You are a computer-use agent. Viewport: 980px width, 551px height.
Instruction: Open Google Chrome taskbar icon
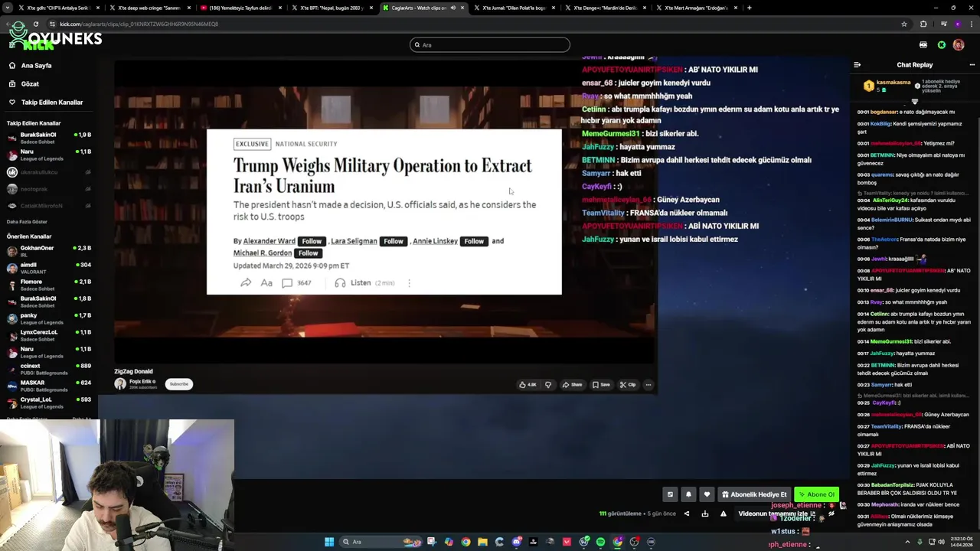click(x=465, y=542)
